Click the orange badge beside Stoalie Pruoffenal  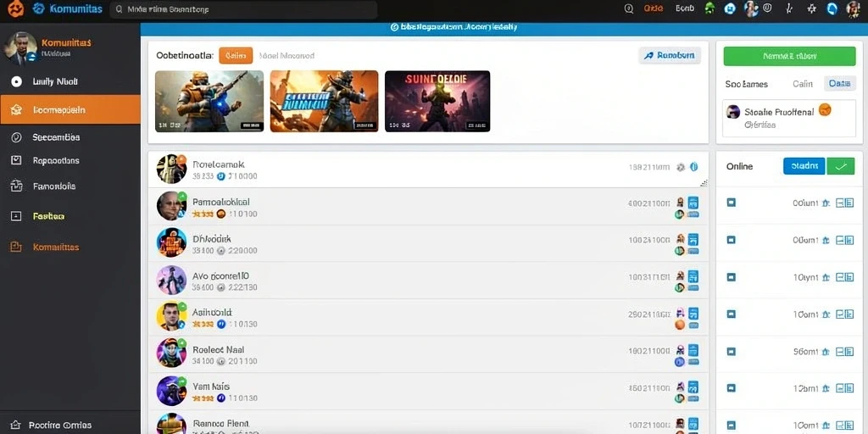(825, 109)
